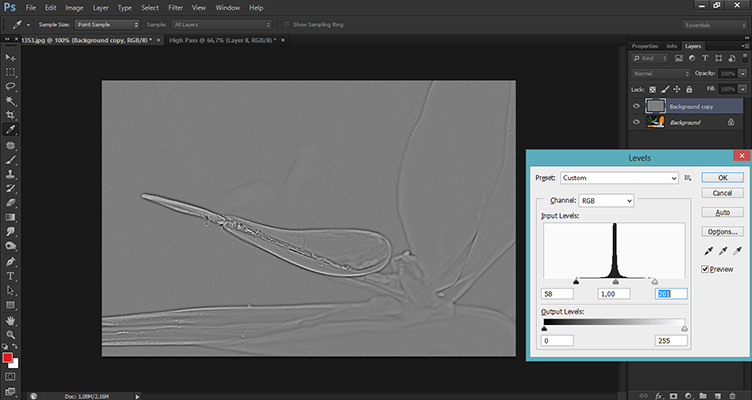The width and height of the screenshot is (752, 400).
Task: Click OK in the Levels dialog
Action: (721, 177)
